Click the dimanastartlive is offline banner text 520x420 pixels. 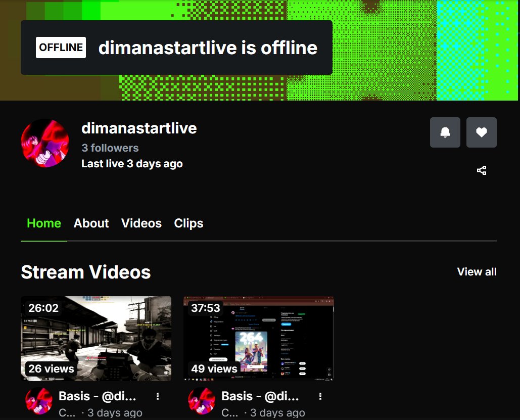point(208,48)
